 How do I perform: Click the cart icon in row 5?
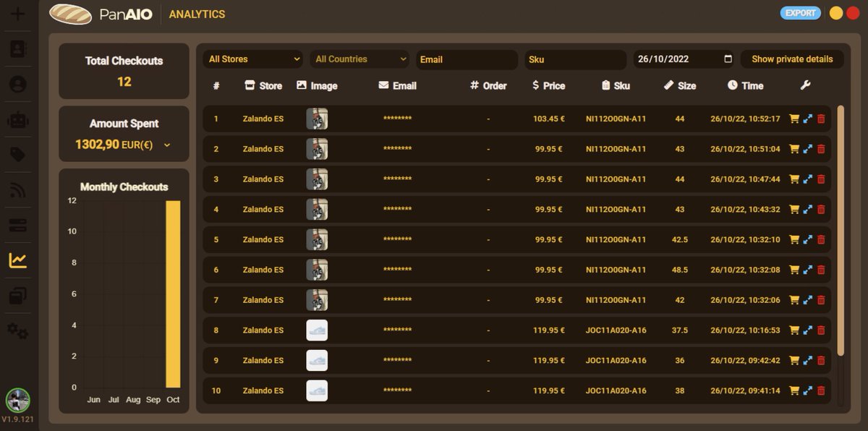coord(794,239)
